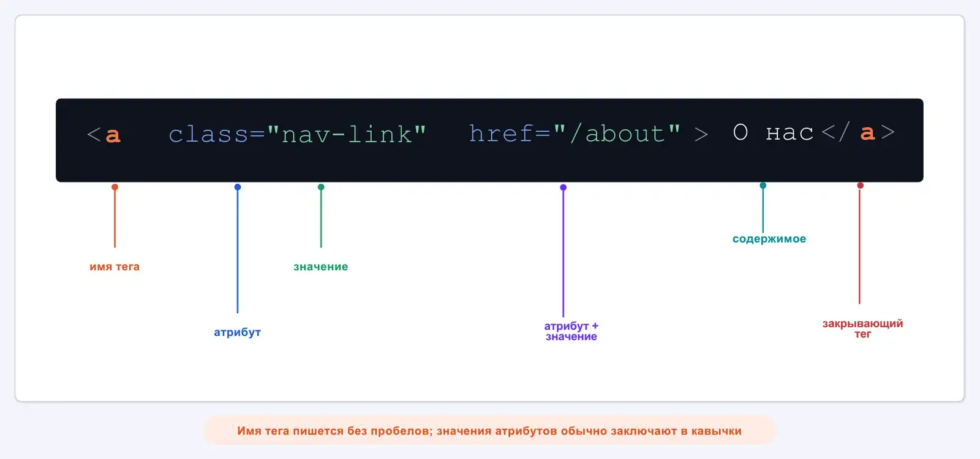The height and width of the screenshot is (459, 980).
Task: Click the green 'значение' label
Action: coord(320,267)
